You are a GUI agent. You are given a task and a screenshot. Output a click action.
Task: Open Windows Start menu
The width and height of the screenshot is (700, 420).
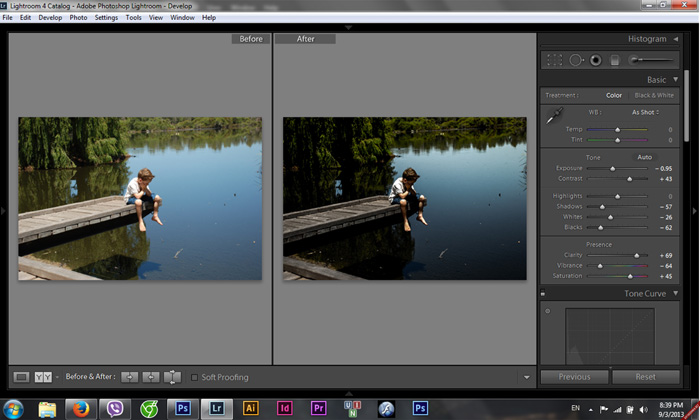pos(13,409)
